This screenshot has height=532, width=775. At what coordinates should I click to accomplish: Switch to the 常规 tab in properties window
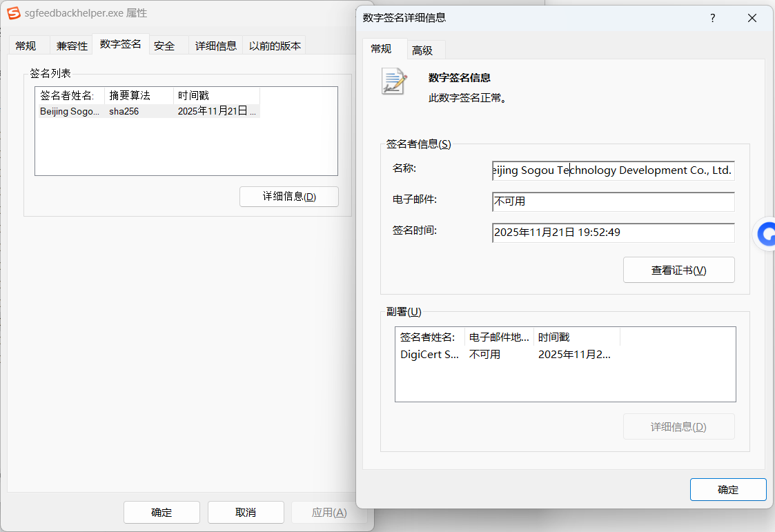coord(26,46)
